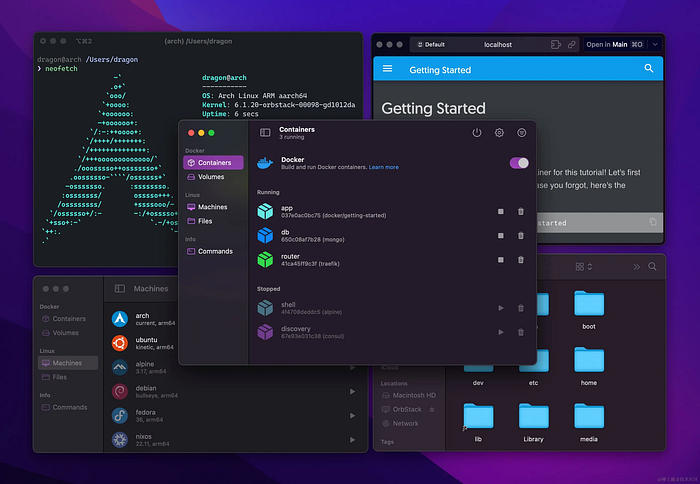Select Commands in Machines window sidebar
The height and width of the screenshot is (484, 700).
(x=68, y=407)
